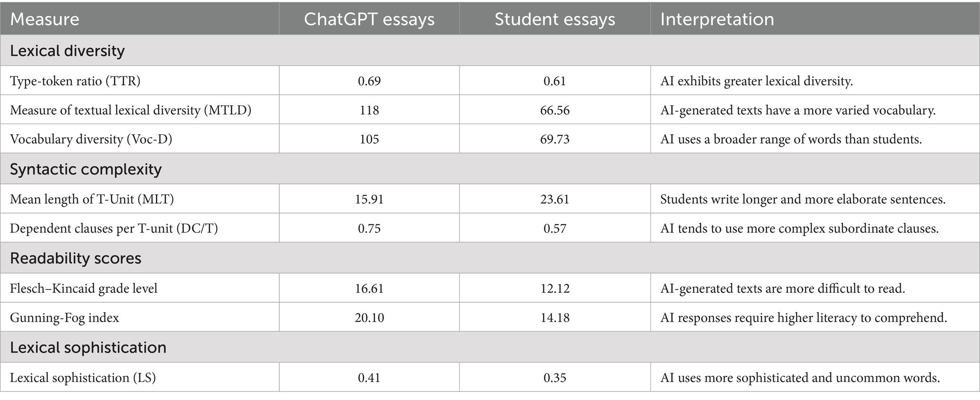Click the Syntactic complexity section heading
Viewport: 980px width, 400px height.
[86, 169]
